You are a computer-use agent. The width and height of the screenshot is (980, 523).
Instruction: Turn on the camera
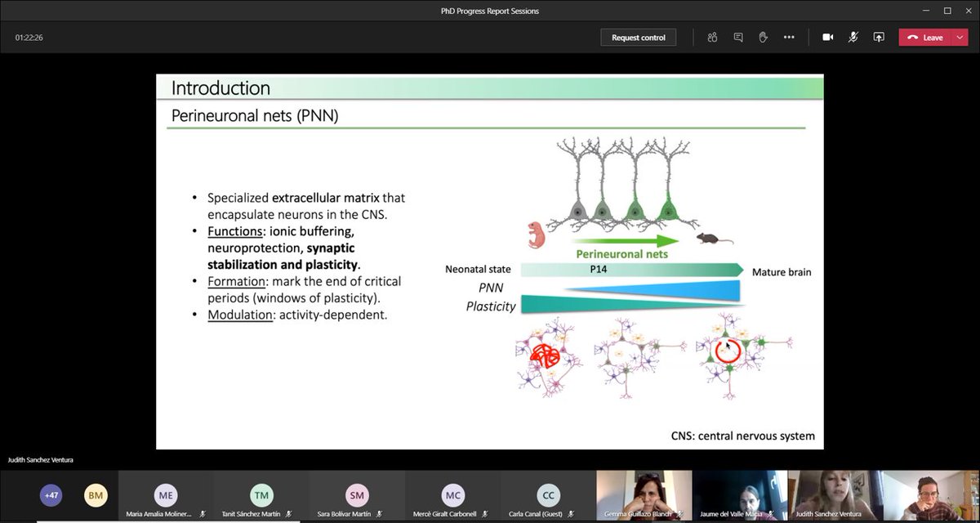pyautogui.click(x=828, y=38)
